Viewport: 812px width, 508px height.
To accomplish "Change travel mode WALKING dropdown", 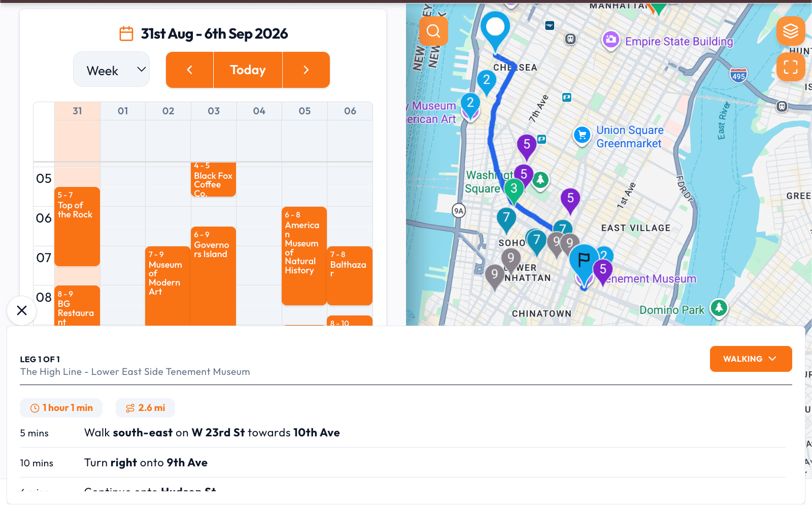I will (751, 359).
